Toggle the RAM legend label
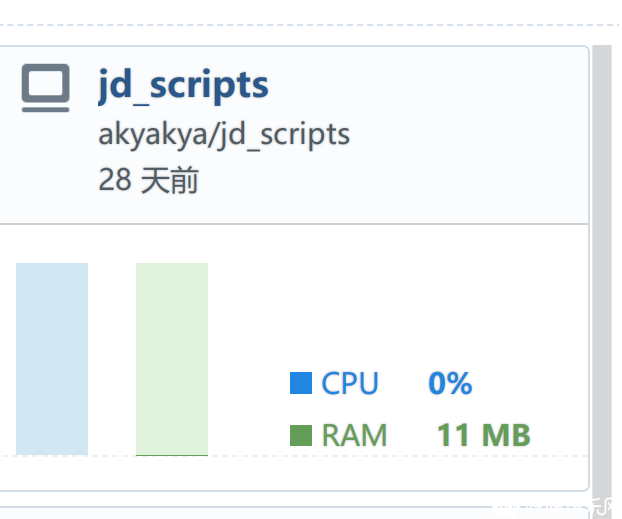This screenshot has height=519, width=622. coord(354,435)
